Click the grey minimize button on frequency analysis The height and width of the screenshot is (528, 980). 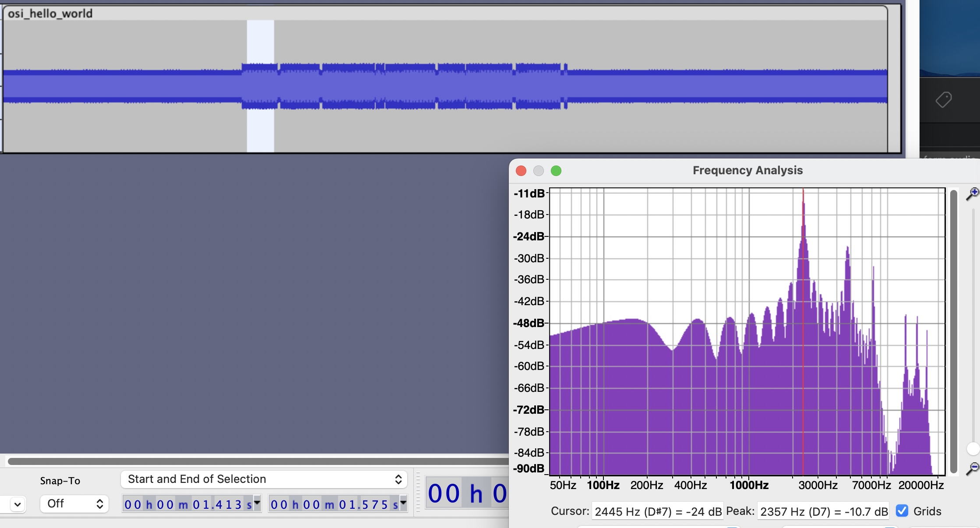[x=539, y=170]
